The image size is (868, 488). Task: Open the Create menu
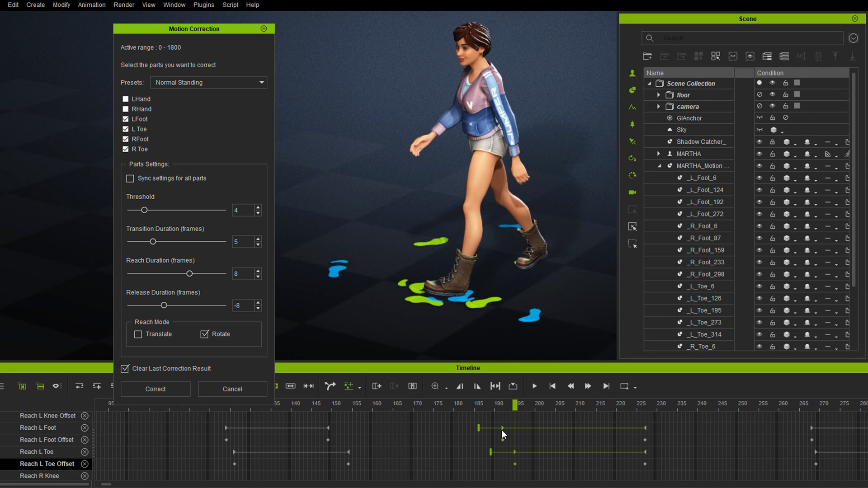point(36,5)
